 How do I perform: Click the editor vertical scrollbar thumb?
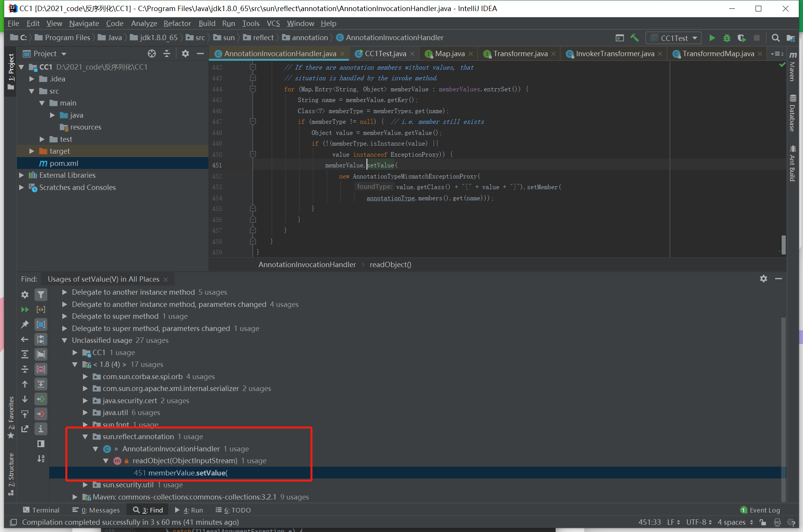(783, 245)
